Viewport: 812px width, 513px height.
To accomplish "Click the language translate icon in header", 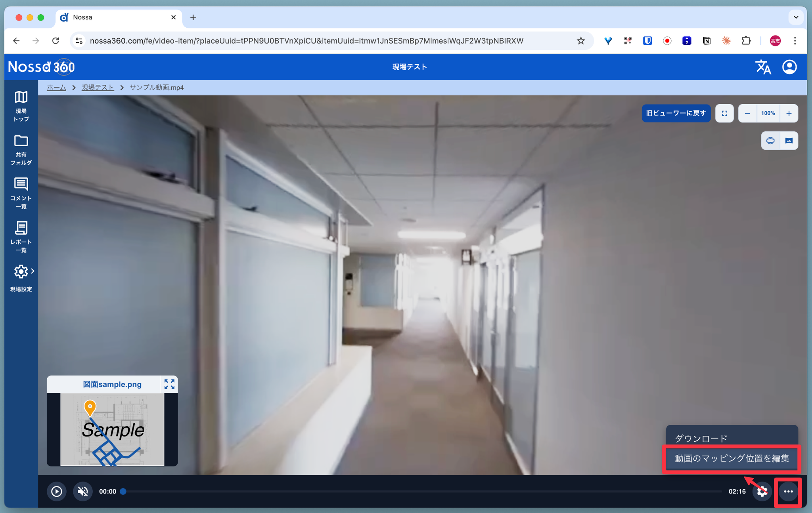I will pos(763,67).
